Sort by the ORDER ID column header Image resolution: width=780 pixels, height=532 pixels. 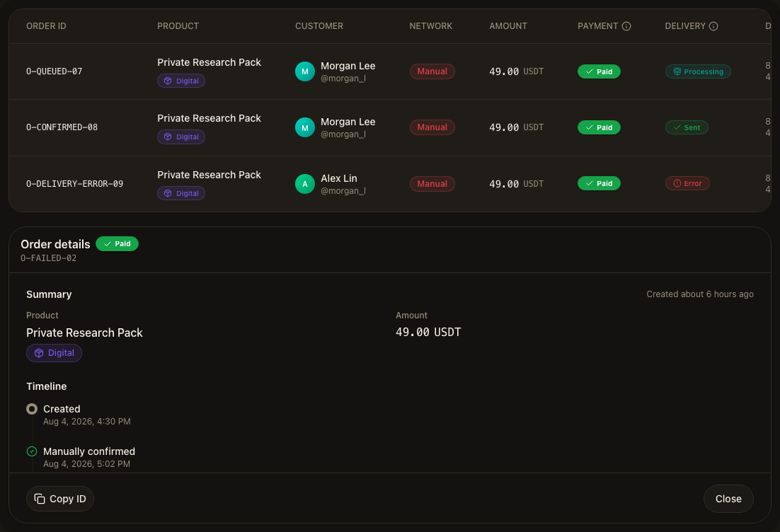click(x=46, y=26)
